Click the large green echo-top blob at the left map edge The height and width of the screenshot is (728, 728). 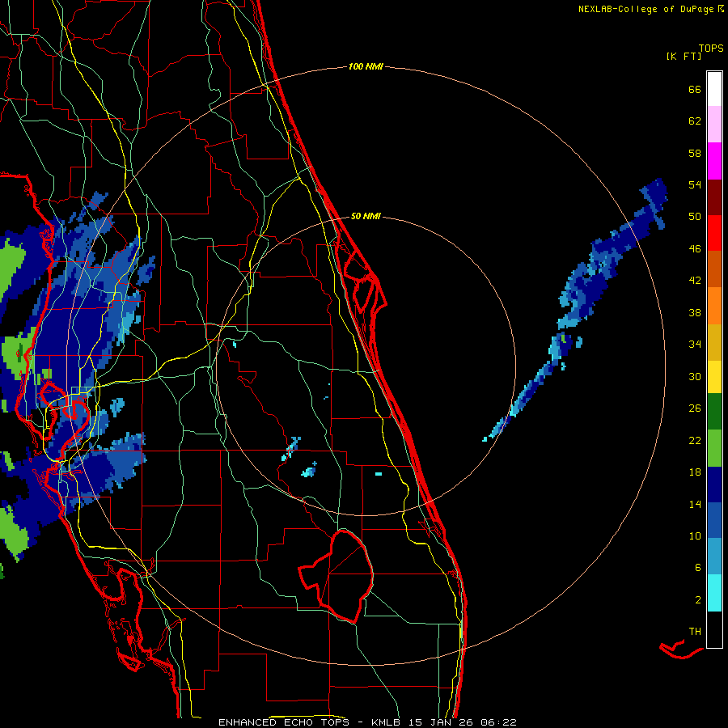pyautogui.click(x=11, y=265)
